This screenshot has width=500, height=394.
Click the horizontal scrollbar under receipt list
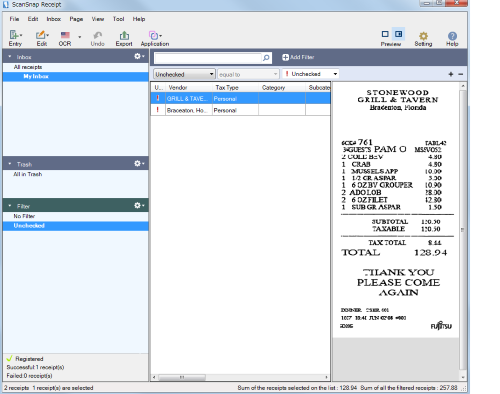pos(240,377)
